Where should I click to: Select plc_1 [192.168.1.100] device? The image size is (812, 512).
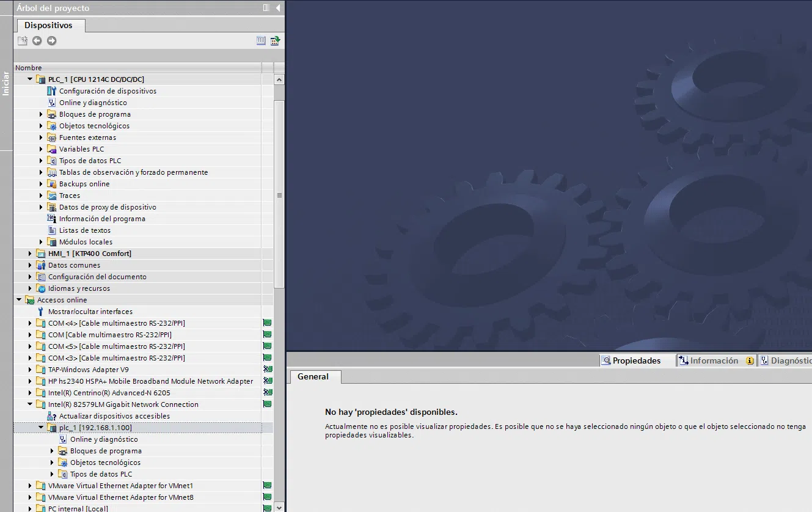click(x=100, y=428)
